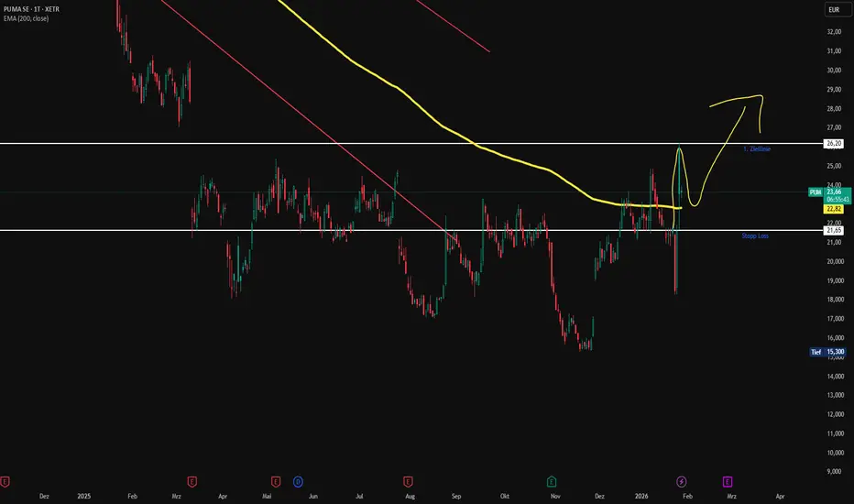
Task: Click the Mai label on time axis
Action: (x=267, y=497)
